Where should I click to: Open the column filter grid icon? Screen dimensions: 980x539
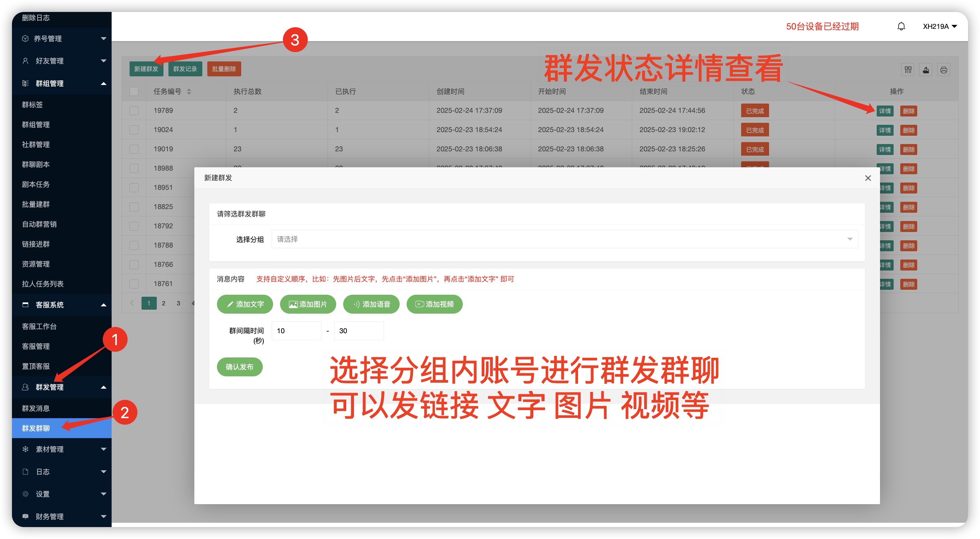pos(908,70)
